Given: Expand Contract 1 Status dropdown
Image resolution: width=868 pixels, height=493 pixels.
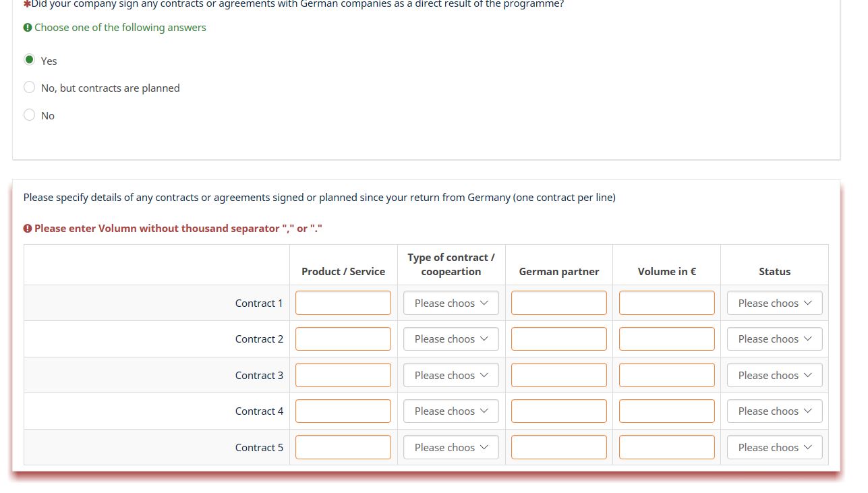Looking at the screenshot, I should click(x=774, y=303).
